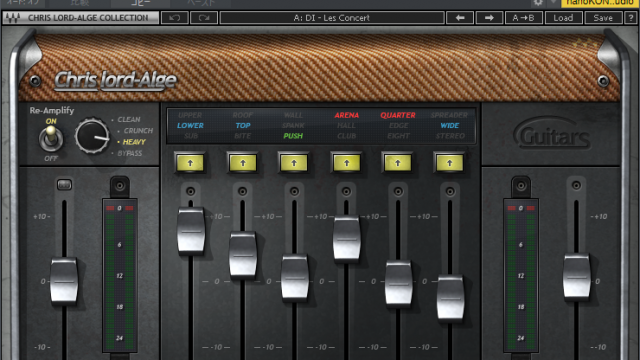Mute the compress fader via round button above it
The image size is (640, 360).
[x=294, y=191]
